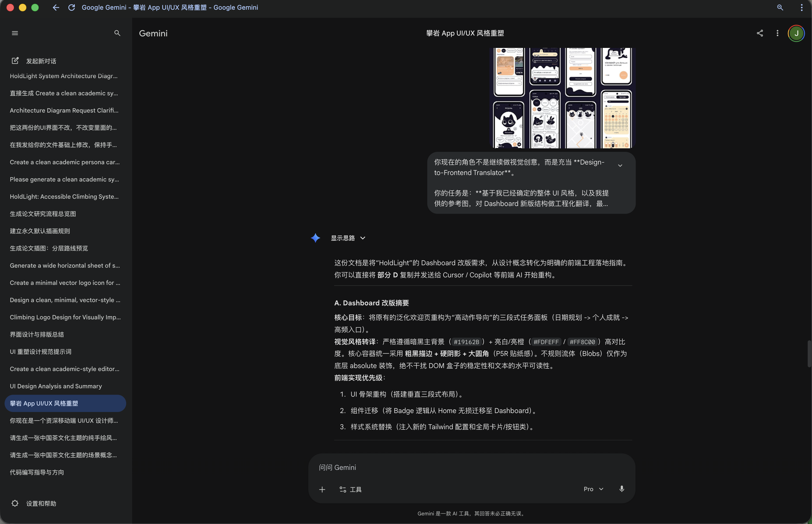812x524 pixels.
Task: Open chat 请生成一张中国茶文化主题的场景概念
Action: pos(65,455)
